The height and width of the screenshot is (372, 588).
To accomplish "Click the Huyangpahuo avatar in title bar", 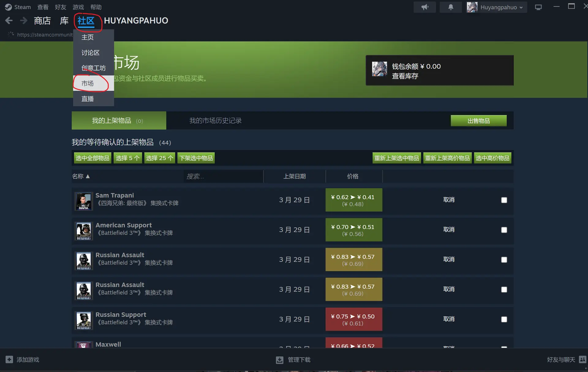I will tap(472, 7).
